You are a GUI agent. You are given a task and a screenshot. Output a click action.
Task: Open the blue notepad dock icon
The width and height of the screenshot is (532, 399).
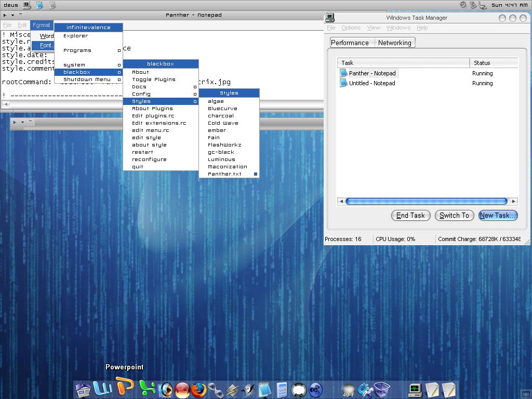click(x=265, y=390)
